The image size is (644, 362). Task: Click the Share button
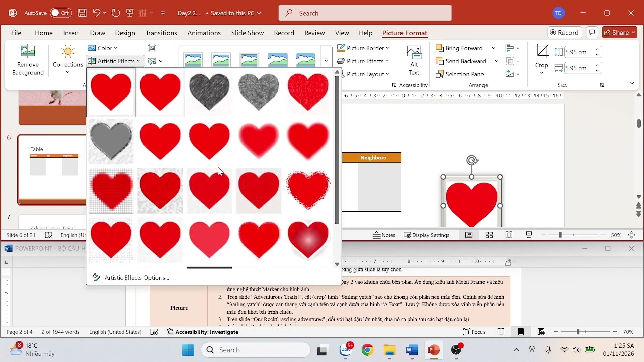(x=620, y=33)
